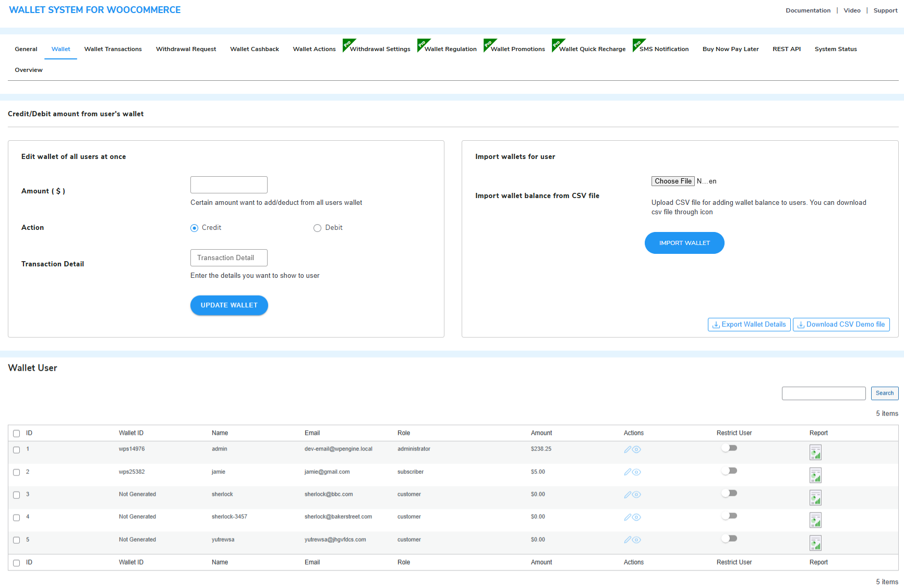
Task: Open Buy Now Pay Later tab
Action: [x=731, y=49]
